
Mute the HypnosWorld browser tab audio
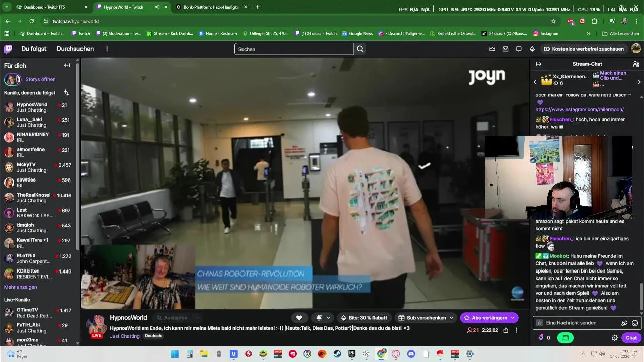[x=157, y=7]
